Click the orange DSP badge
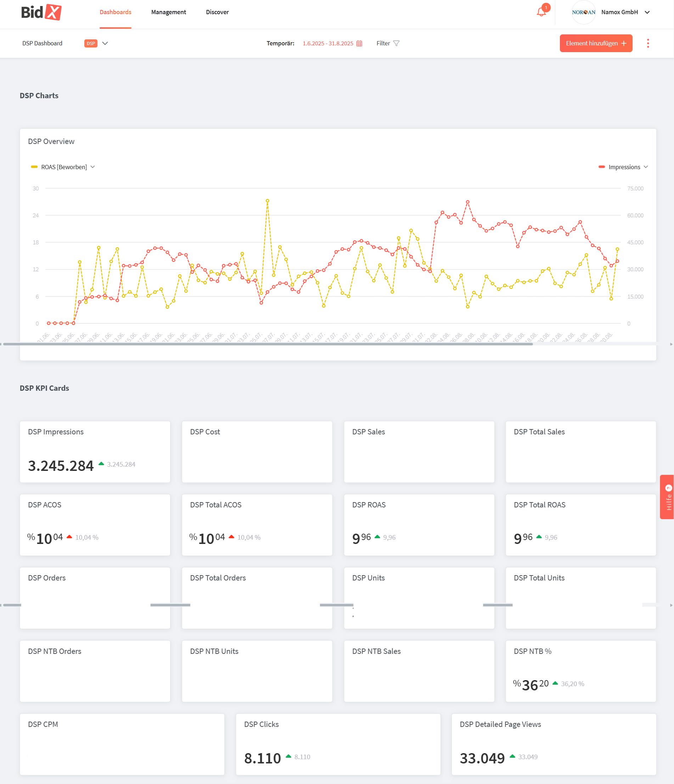 (x=91, y=44)
